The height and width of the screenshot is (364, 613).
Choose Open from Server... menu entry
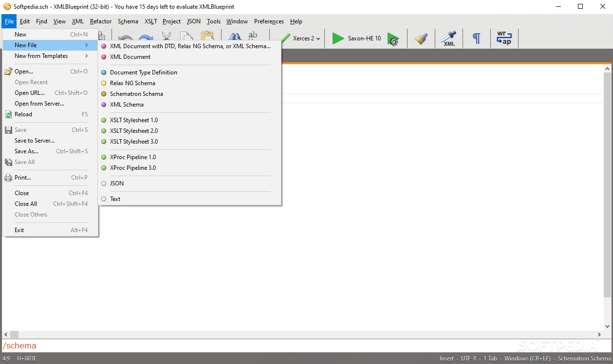tap(51, 104)
